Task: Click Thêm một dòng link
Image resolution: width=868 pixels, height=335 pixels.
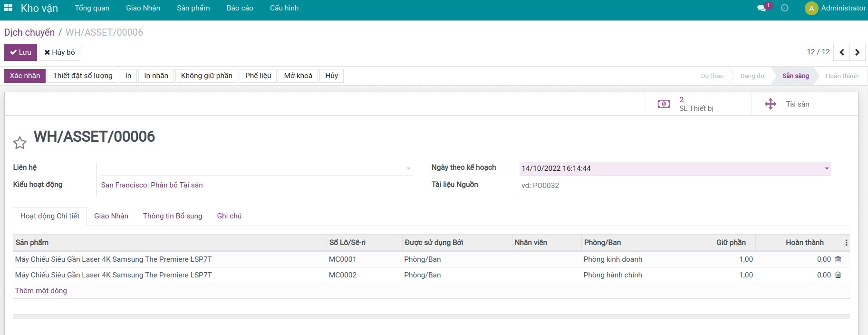Action: click(x=41, y=291)
